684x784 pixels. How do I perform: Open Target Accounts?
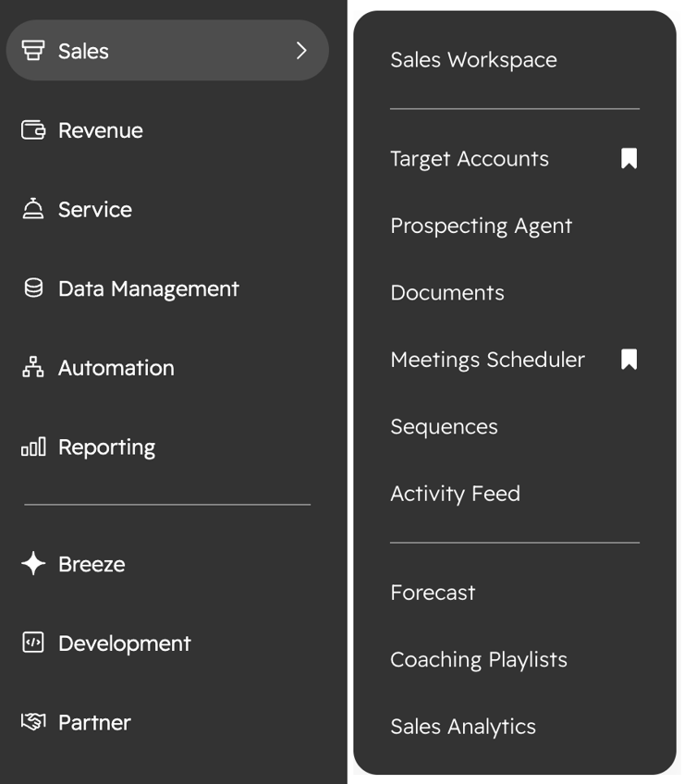tap(470, 159)
